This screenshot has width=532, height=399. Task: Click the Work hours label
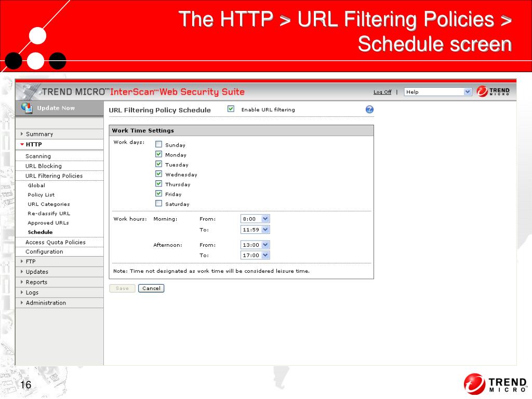tap(130, 219)
